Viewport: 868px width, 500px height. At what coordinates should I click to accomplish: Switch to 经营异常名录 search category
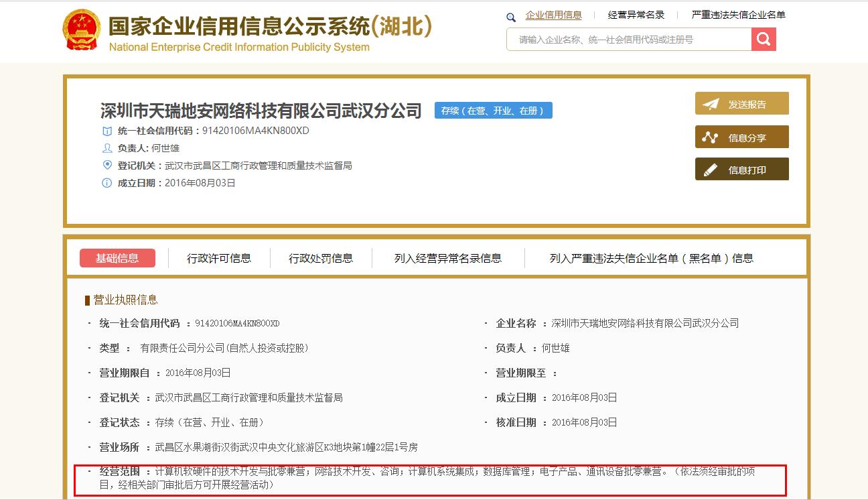pyautogui.click(x=636, y=15)
